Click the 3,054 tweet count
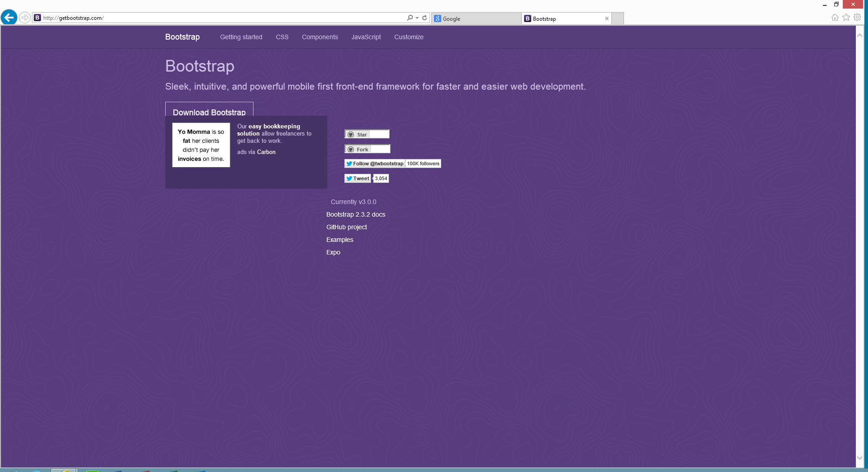 tap(381, 178)
